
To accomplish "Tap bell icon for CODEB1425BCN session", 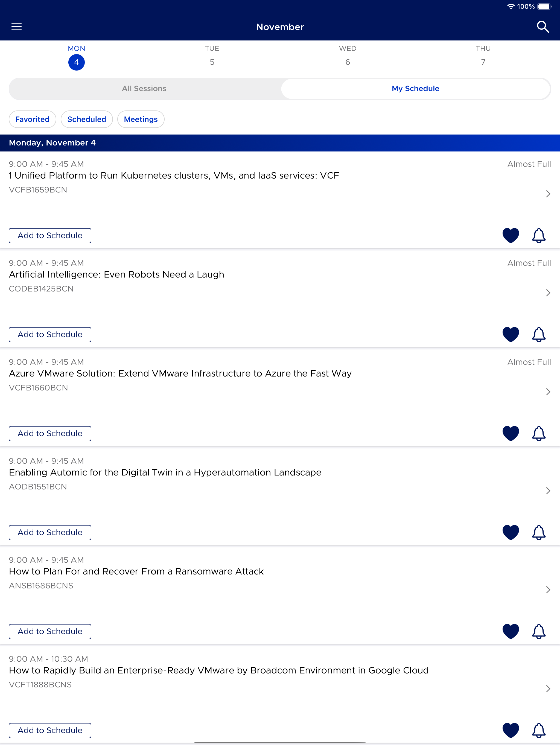I will click(538, 334).
